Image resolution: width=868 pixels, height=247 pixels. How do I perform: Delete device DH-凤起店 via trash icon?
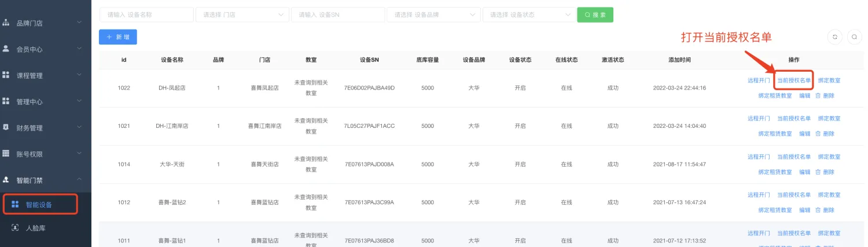(x=818, y=95)
